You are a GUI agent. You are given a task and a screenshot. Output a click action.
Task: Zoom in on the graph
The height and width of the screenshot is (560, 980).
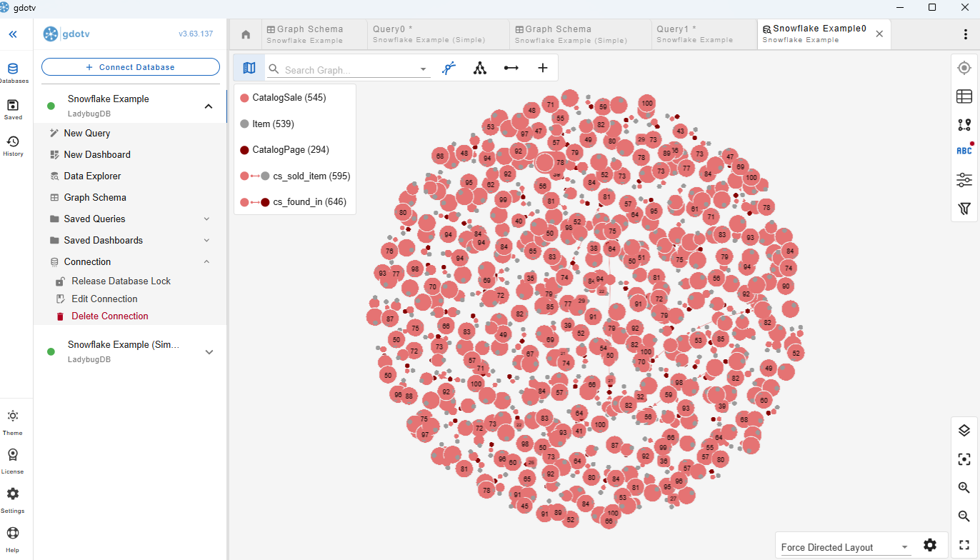point(964,488)
